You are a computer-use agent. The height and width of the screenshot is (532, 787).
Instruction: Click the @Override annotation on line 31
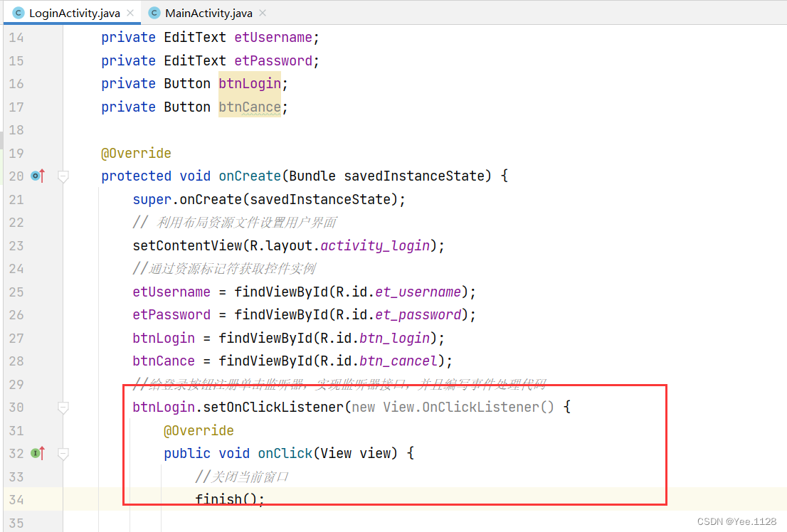(x=199, y=430)
